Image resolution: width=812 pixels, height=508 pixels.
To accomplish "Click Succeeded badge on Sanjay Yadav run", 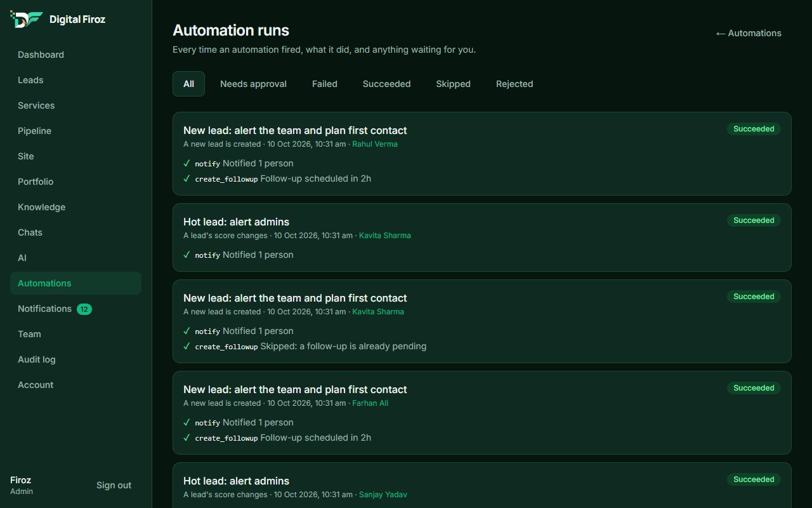I will point(754,479).
